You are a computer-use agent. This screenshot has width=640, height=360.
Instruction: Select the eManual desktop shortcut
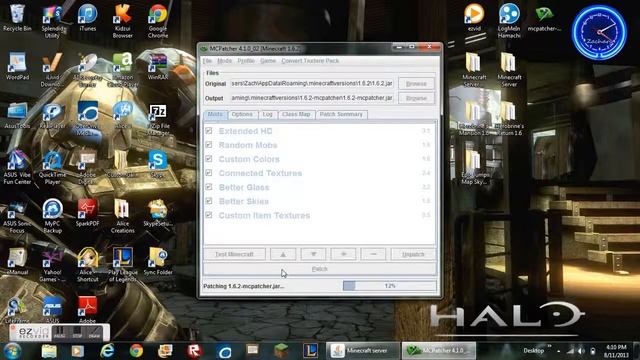tap(17, 261)
